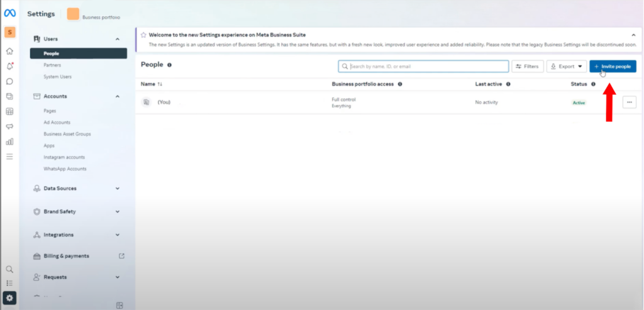Click star icon in welcome banner
644x310 pixels.
point(143,35)
